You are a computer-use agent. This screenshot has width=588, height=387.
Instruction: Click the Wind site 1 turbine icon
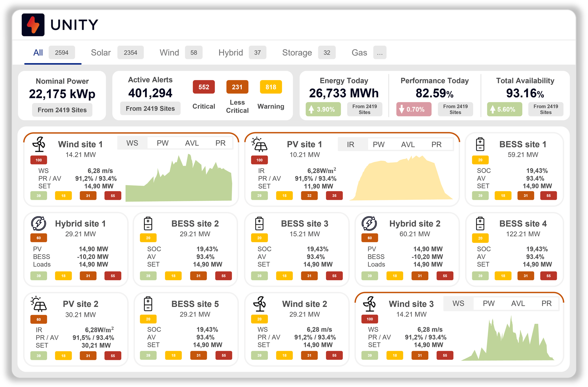click(39, 144)
